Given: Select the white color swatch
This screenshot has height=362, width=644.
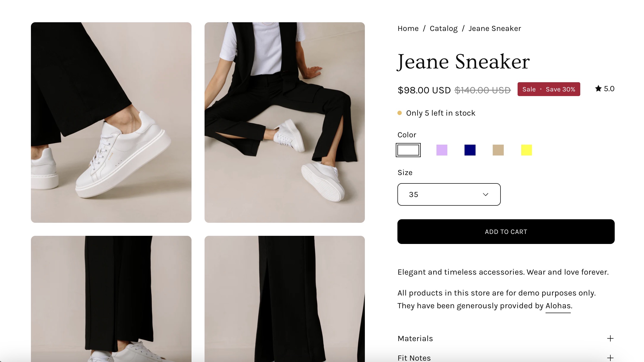Looking at the screenshot, I should [x=408, y=150].
